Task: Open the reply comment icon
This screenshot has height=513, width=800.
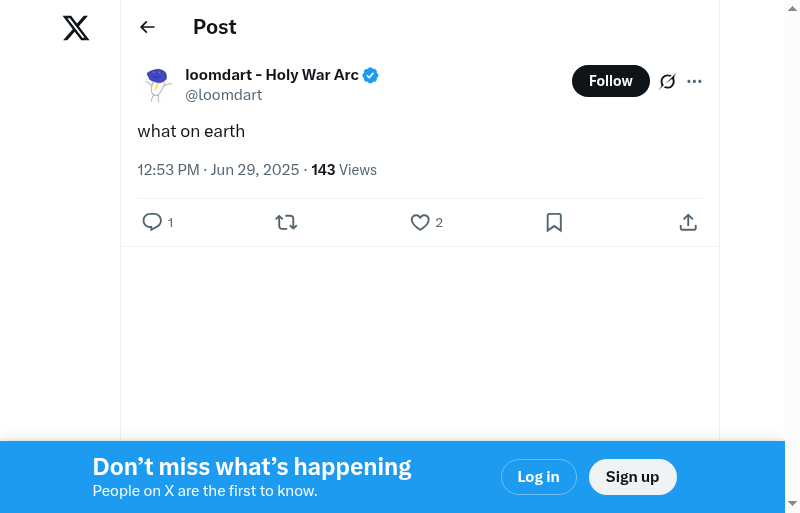Action: (152, 222)
